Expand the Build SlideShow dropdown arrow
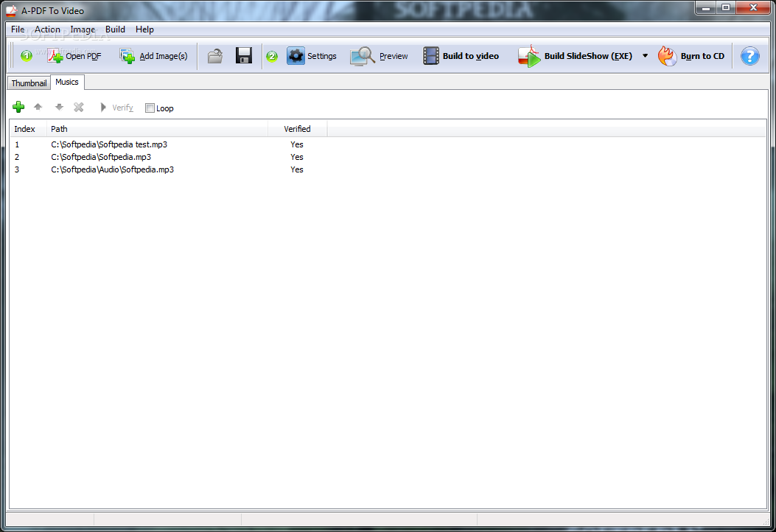 645,56
